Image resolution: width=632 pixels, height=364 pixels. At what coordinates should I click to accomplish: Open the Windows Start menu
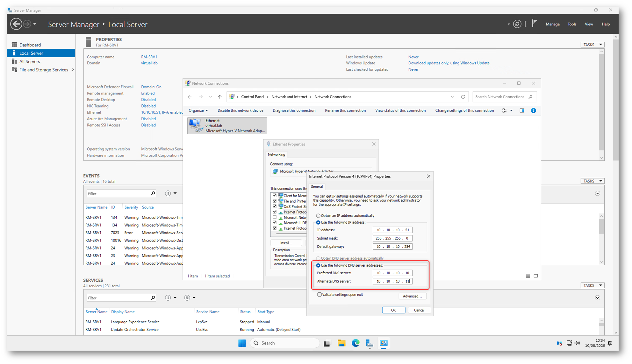point(242,343)
